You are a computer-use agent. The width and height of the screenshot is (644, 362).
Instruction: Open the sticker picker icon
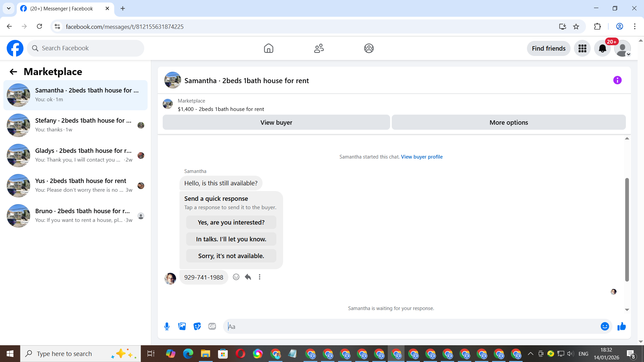197,326
